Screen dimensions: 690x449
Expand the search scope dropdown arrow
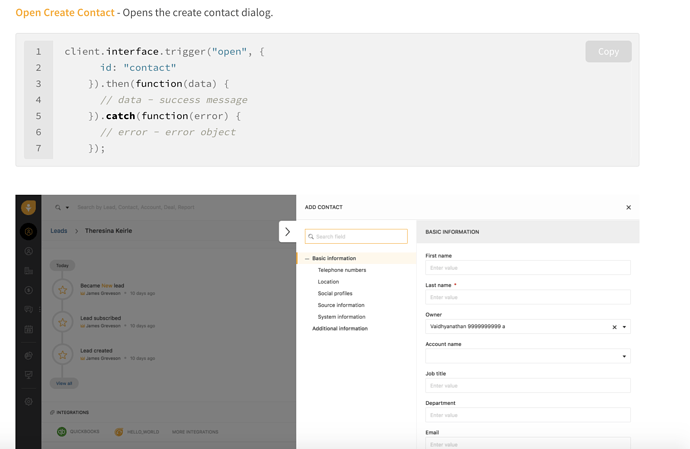pos(67,207)
